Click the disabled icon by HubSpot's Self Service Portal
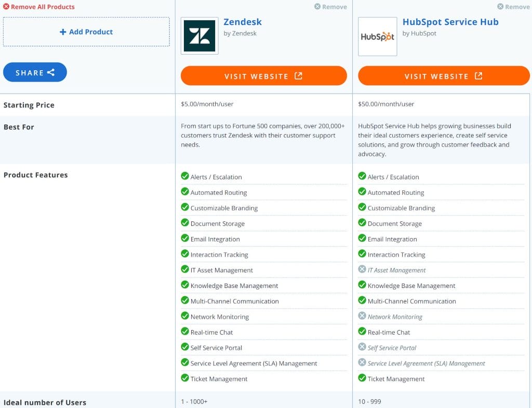 (363, 347)
